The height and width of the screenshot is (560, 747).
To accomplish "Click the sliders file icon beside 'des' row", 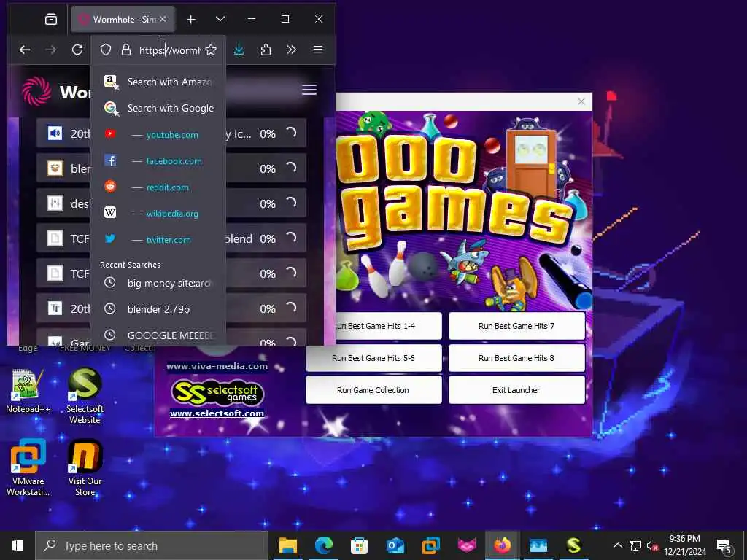I will point(55,203).
